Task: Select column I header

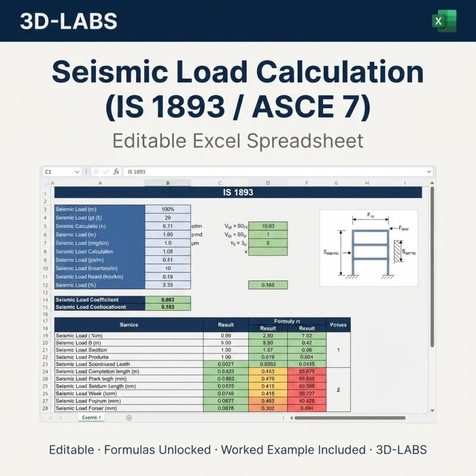Action: point(405,183)
